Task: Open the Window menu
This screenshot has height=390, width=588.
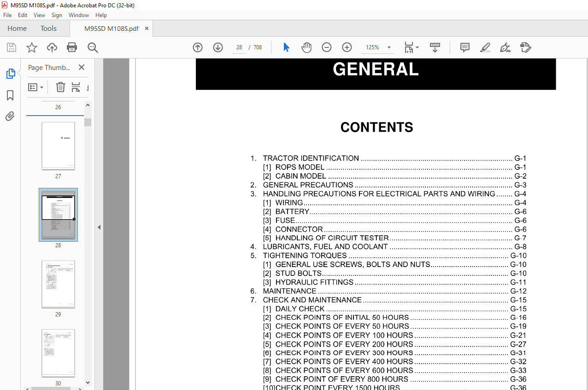Action: click(x=79, y=15)
